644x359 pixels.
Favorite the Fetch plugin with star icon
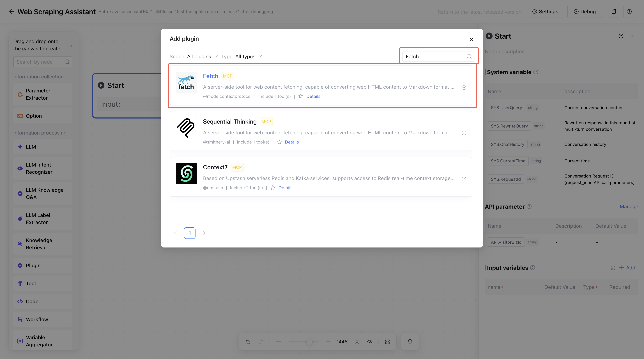(301, 96)
